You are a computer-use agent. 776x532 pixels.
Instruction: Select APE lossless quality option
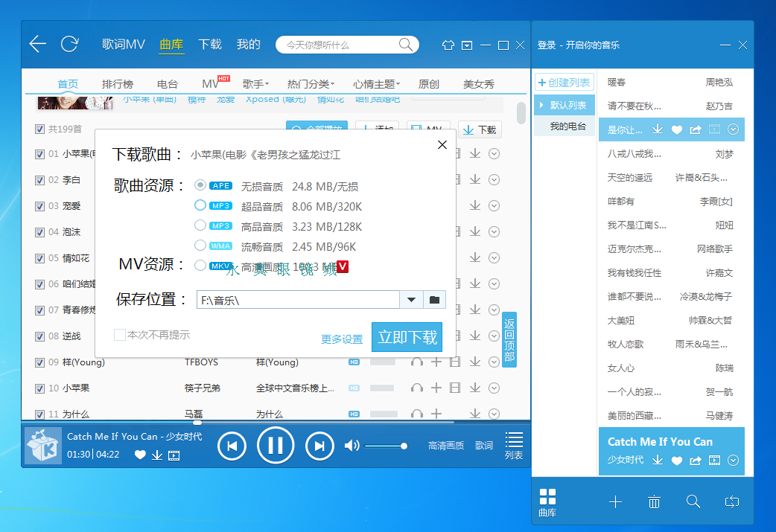coord(200,185)
